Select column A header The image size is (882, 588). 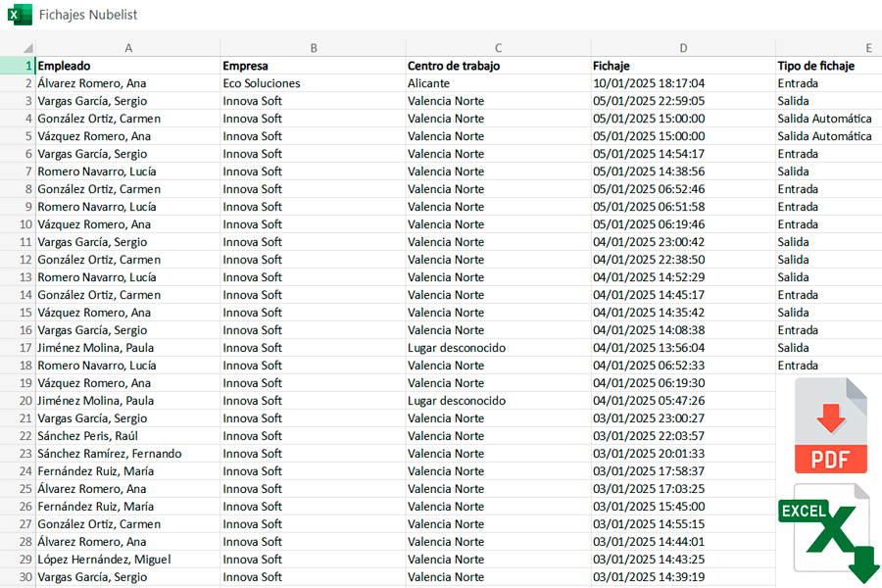point(128,48)
